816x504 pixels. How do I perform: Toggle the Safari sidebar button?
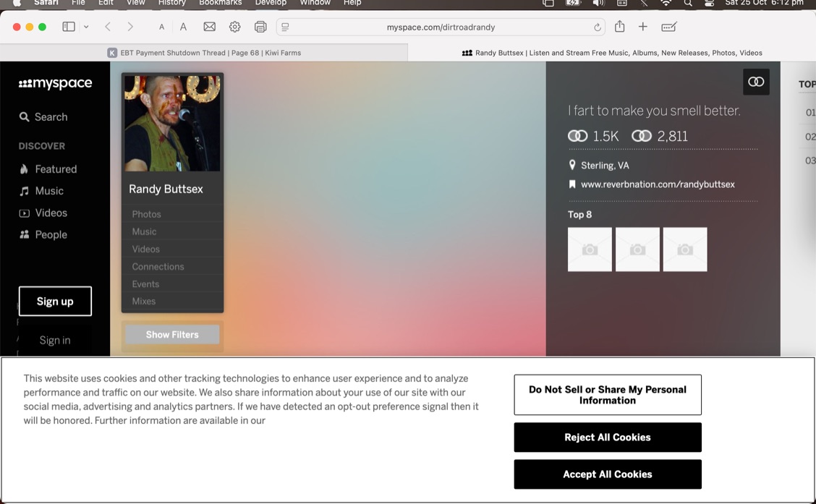[69, 27]
